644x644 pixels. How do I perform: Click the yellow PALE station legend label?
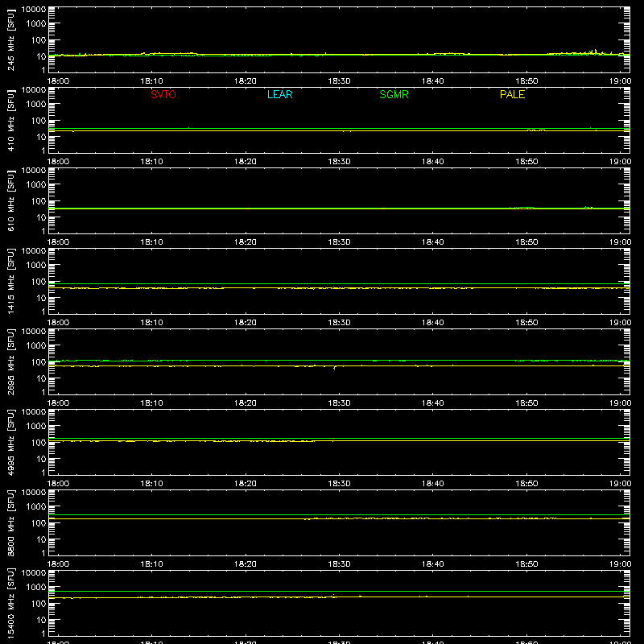pyautogui.click(x=512, y=94)
